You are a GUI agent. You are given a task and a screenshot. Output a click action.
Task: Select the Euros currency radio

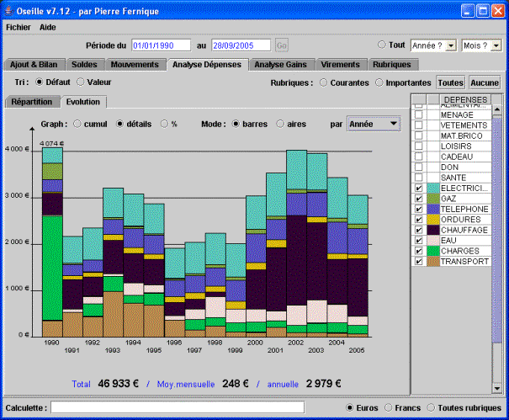coord(349,407)
